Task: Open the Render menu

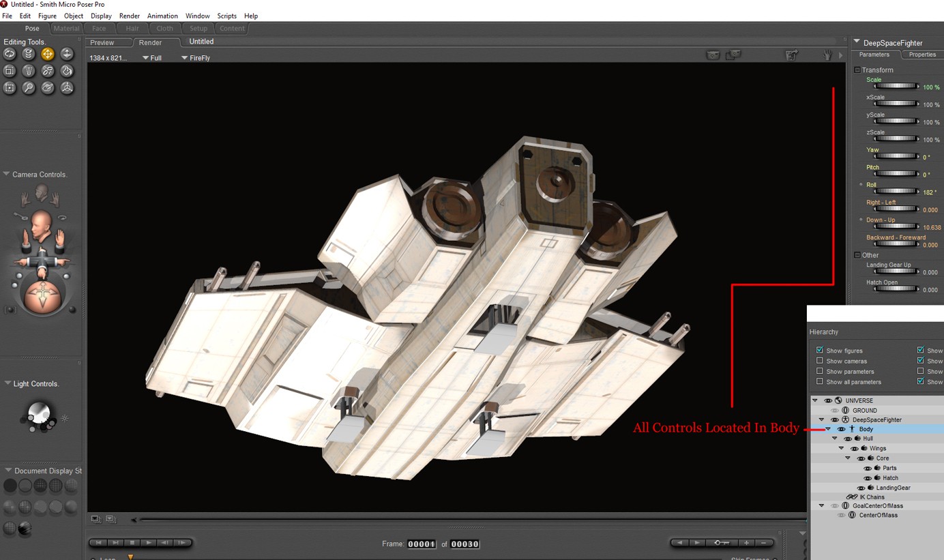Action: point(130,16)
